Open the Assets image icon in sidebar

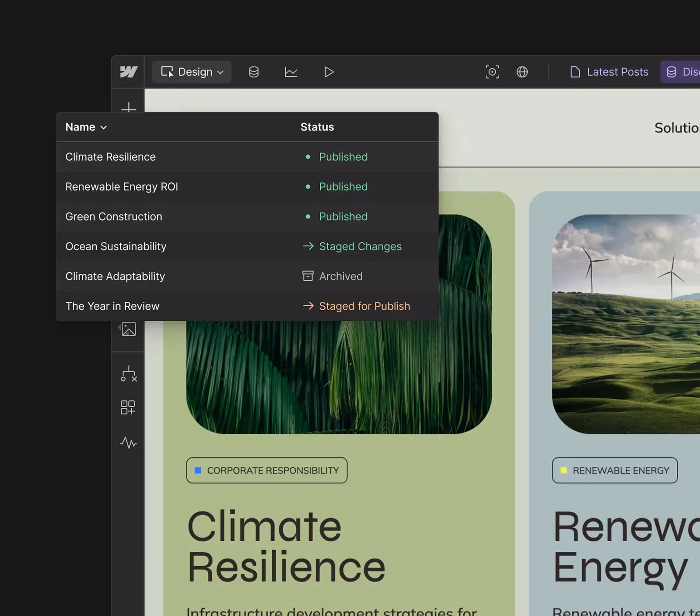coord(128,329)
